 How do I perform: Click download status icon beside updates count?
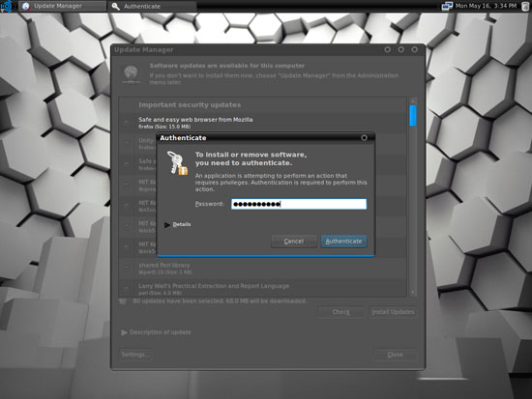(123, 301)
